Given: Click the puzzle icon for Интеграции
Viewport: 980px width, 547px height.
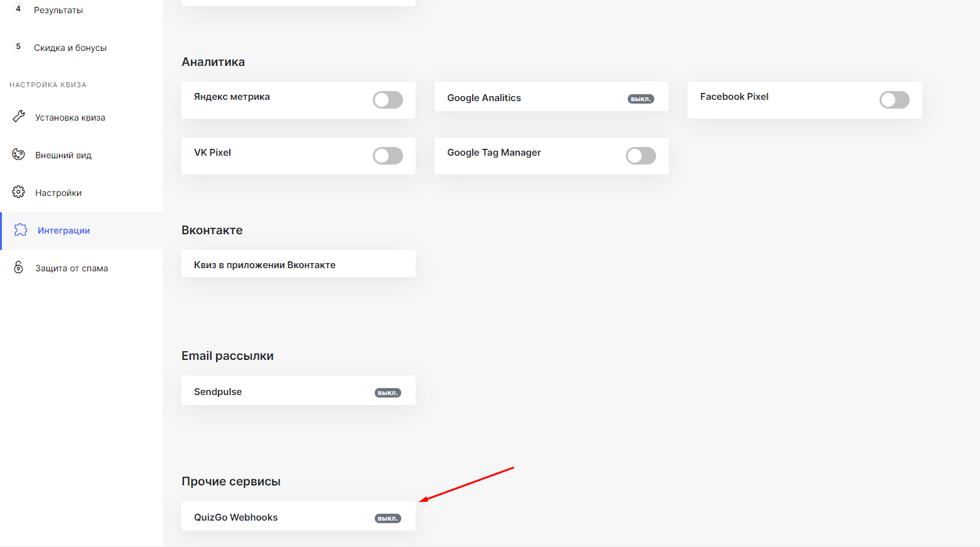Looking at the screenshot, I should pyautogui.click(x=21, y=230).
